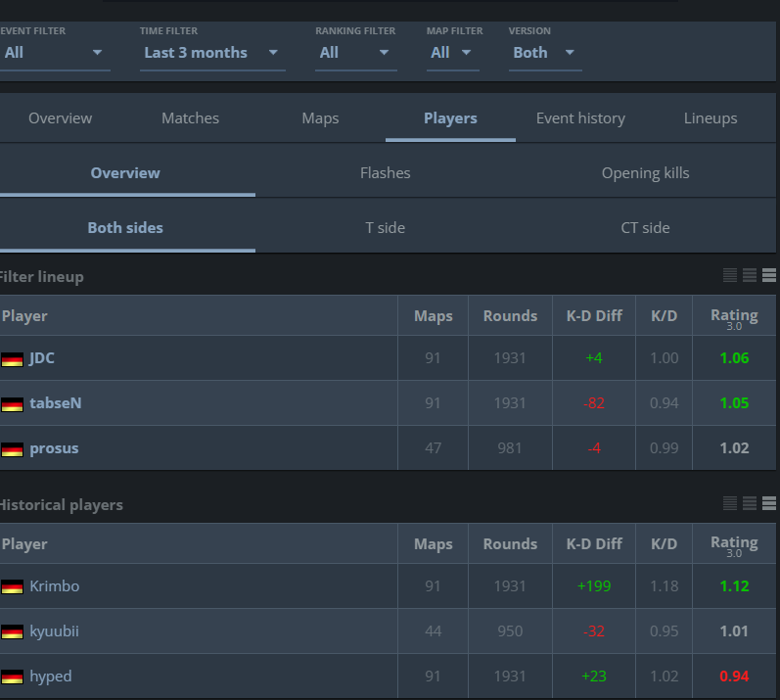Switch to the T side tab
This screenshot has height=700, width=780.
[x=386, y=228]
